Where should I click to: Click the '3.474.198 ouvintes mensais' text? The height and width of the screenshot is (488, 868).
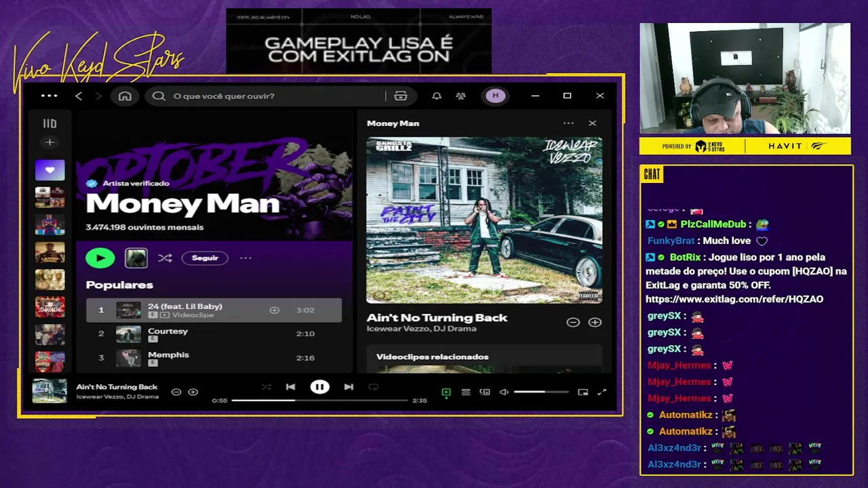click(144, 227)
